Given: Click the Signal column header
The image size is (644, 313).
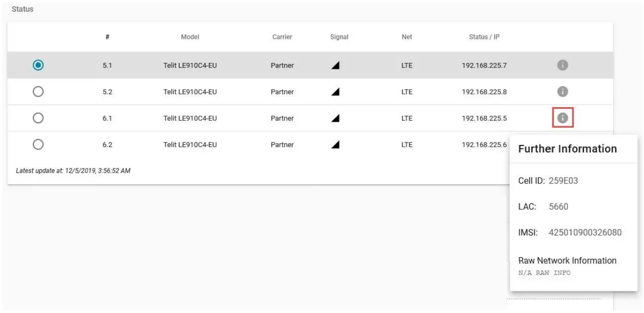Looking at the screenshot, I should pos(339,37).
